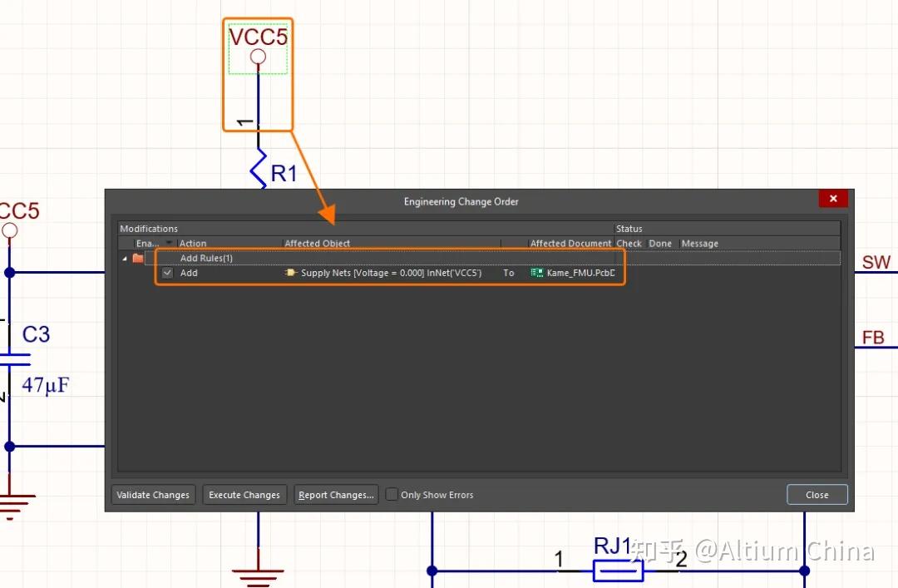Image resolution: width=898 pixels, height=588 pixels.
Task: Select the Supply Nets rule icon
Action: coord(290,273)
